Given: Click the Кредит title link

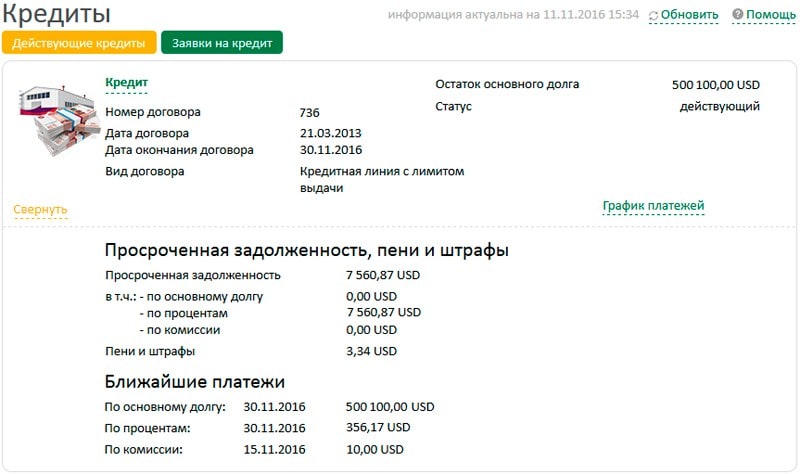Looking at the screenshot, I should (x=127, y=83).
